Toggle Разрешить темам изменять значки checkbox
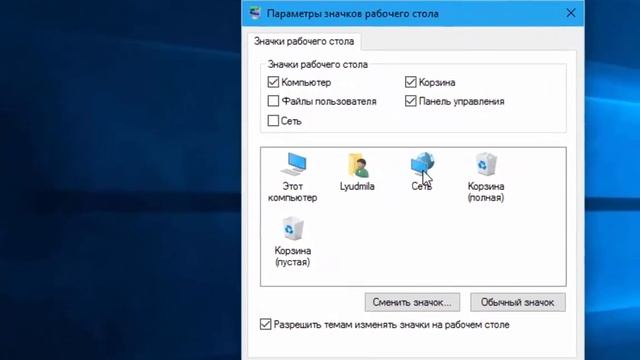 tap(265, 324)
